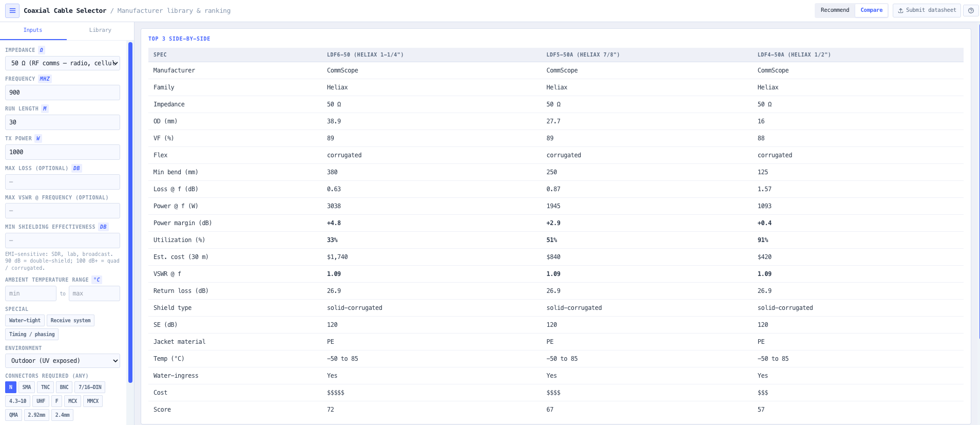This screenshot has width=980, height=425.
Task: Select the TNC connector chip
Action: click(46, 387)
